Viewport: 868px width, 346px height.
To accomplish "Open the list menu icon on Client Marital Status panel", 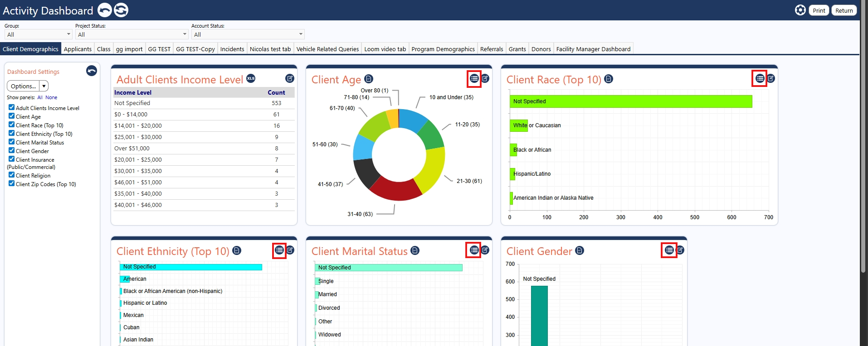I will pos(474,250).
